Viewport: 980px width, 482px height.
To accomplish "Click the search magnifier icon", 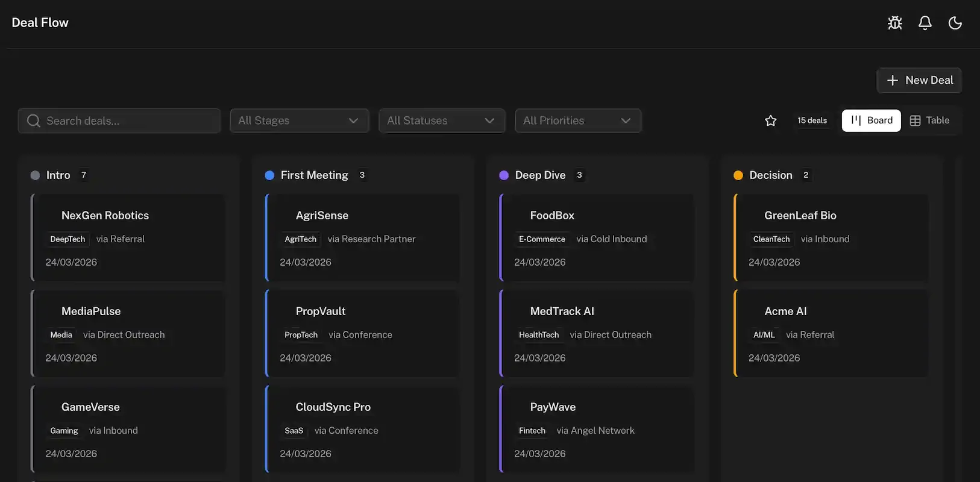I will (34, 120).
